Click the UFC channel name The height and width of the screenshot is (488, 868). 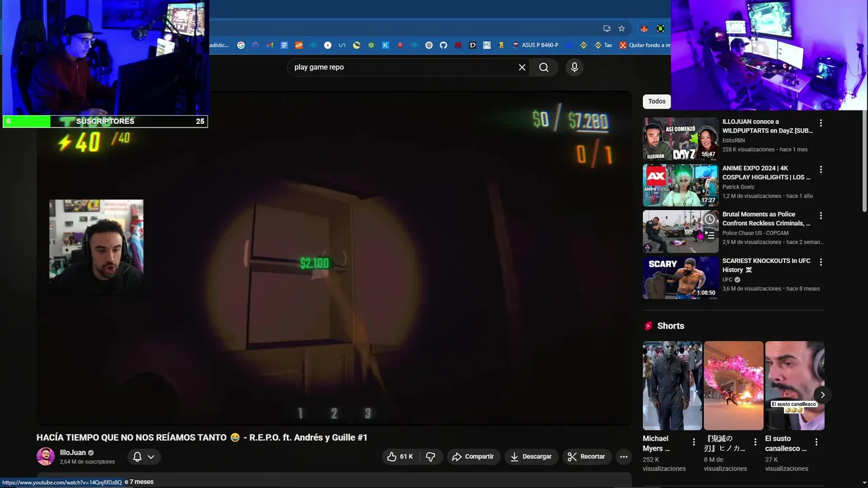click(728, 279)
